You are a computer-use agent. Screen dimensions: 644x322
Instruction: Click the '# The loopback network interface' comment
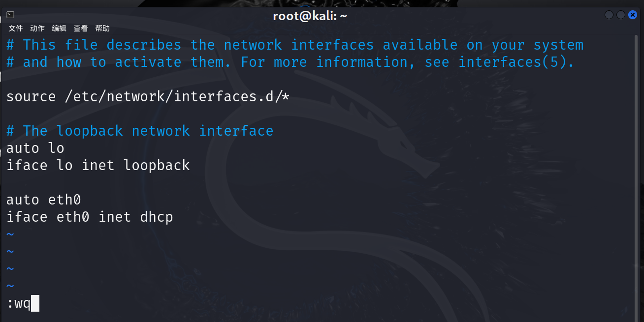(x=140, y=131)
